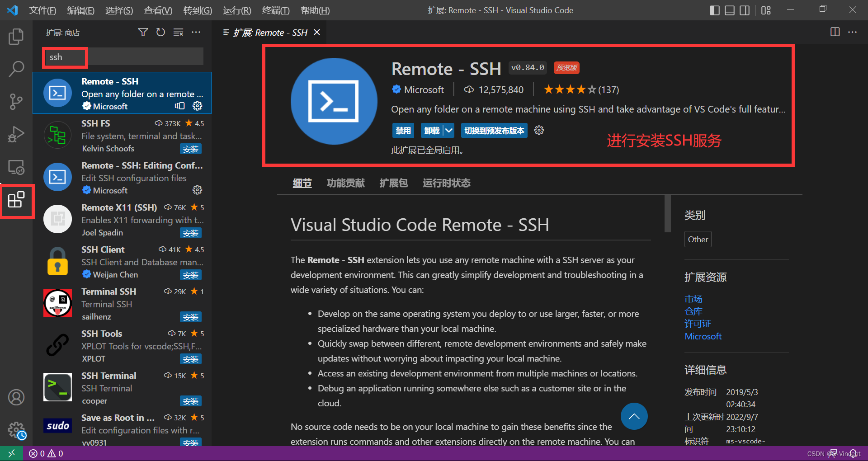Switch to 扩展包 tab
868x461 pixels.
pyautogui.click(x=393, y=183)
